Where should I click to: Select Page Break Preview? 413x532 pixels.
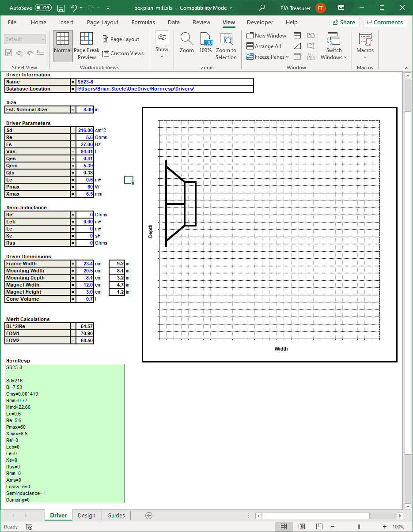pos(87,46)
